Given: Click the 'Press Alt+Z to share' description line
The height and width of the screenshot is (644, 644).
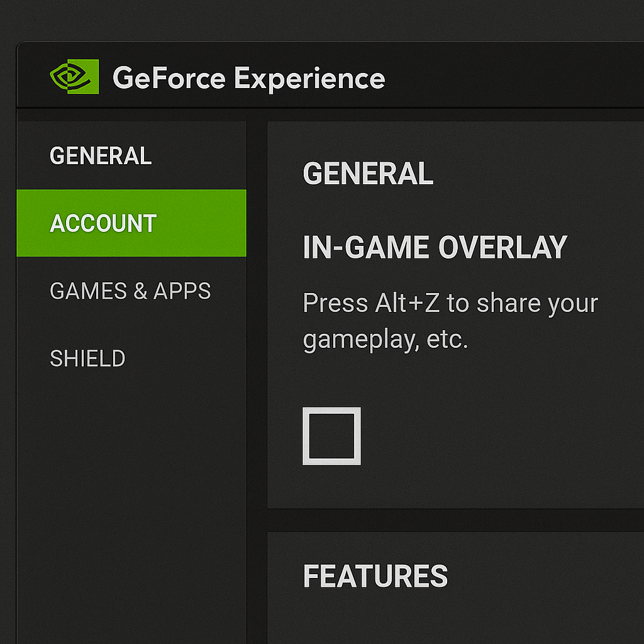Looking at the screenshot, I should [x=450, y=303].
